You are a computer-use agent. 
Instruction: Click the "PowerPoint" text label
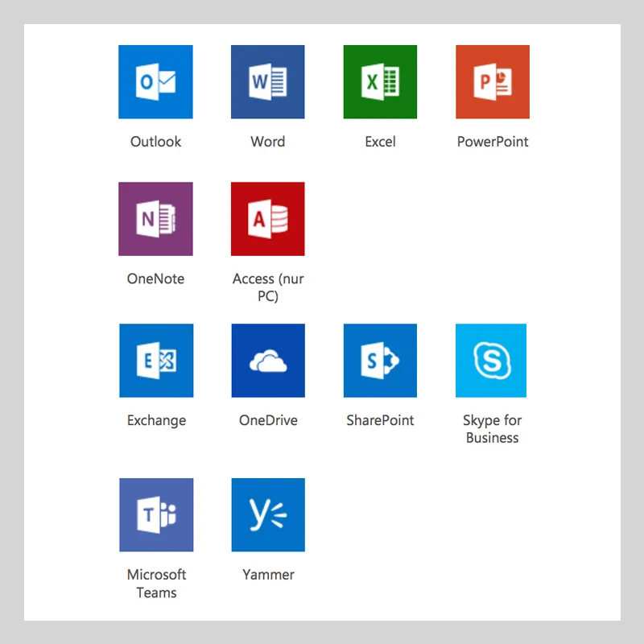pos(493,142)
